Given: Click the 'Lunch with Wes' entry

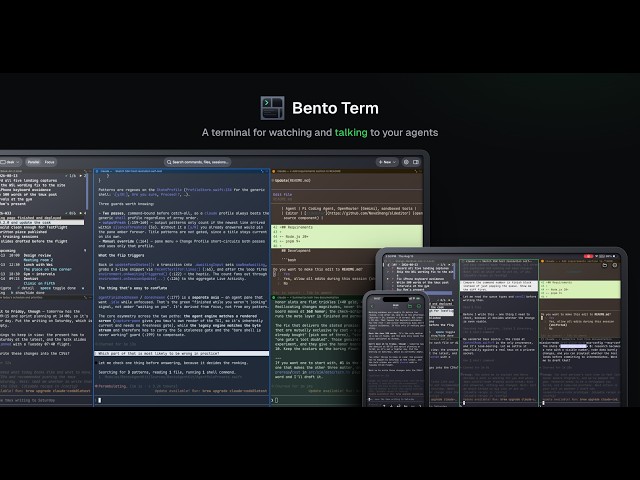Looking at the screenshot, I should coord(38,264).
